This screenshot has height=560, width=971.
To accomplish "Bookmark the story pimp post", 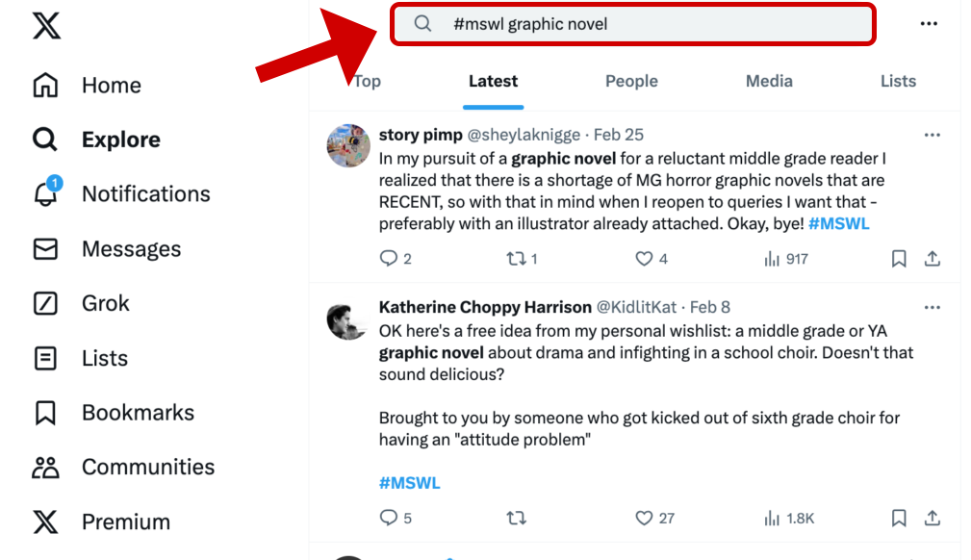I will [899, 259].
